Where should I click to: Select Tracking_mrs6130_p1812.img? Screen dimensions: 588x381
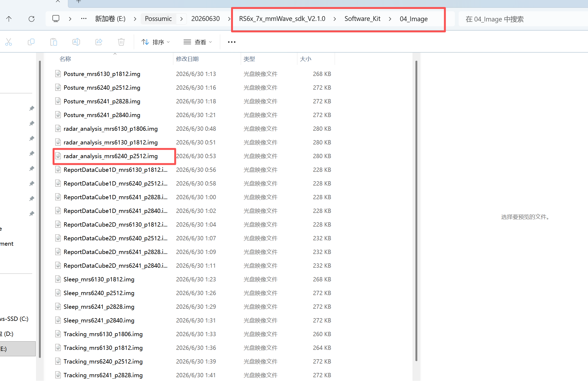coord(103,348)
